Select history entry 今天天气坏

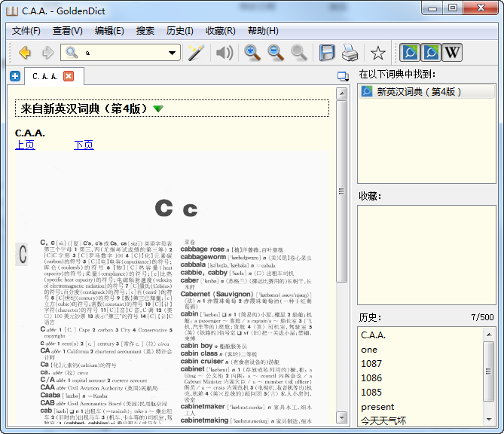[383, 420]
